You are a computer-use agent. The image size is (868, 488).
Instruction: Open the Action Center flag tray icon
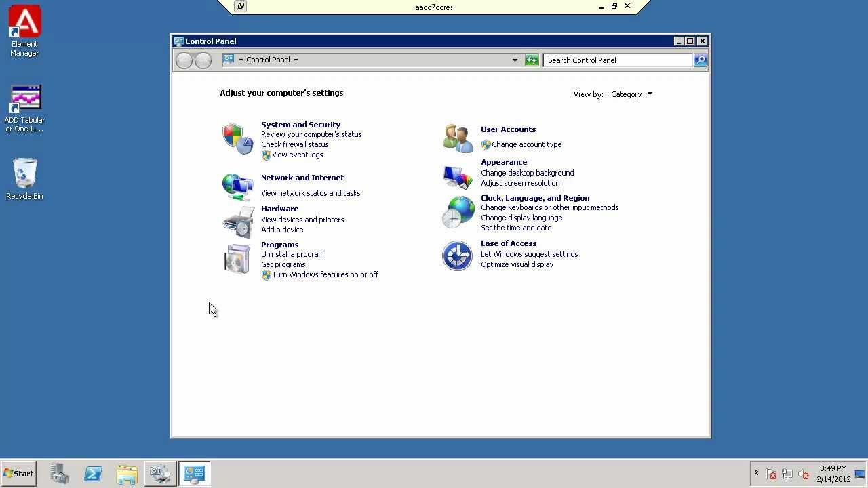tap(771, 474)
